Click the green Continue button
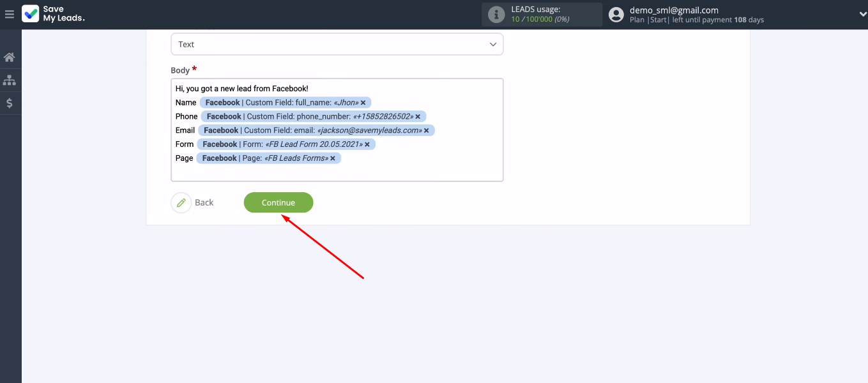The height and width of the screenshot is (383, 868). click(x=278, y=202)
